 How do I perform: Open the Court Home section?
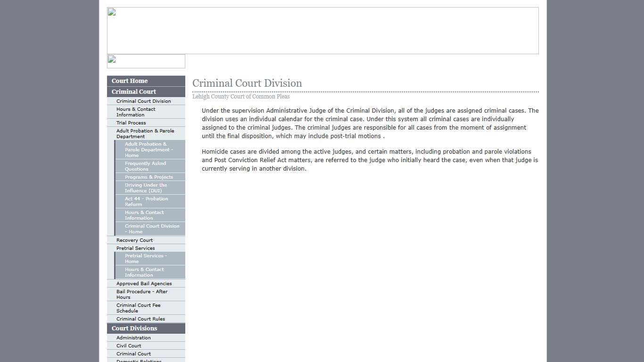pos(130,81)
